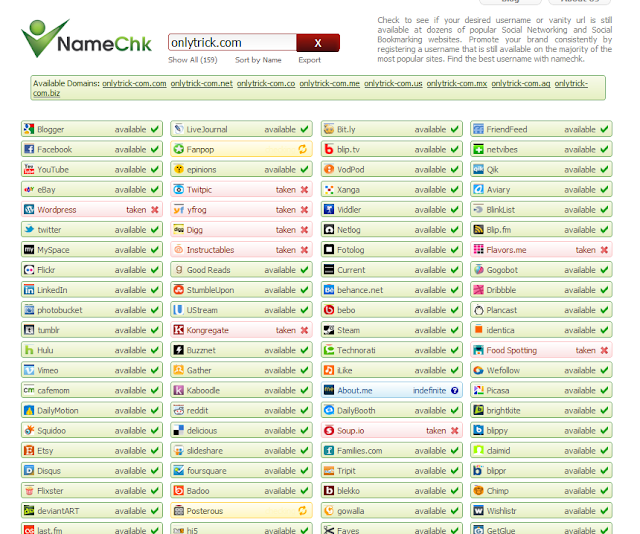Image resolution: width=640 pixels, height=534 pixels.
Task: Click the Dribbble icon
Action: coord(478,289)
